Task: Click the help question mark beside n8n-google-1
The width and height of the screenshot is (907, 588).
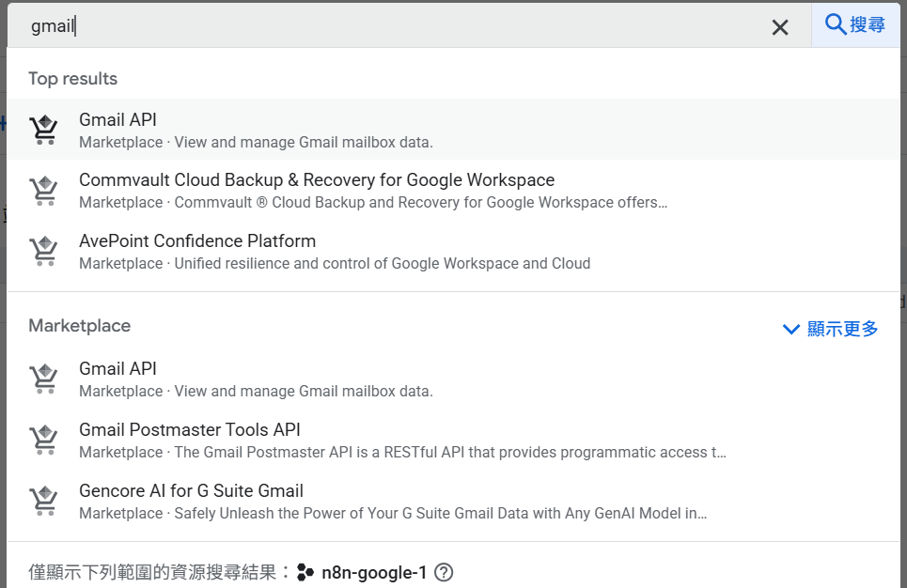Action: (x=444, y=572)
